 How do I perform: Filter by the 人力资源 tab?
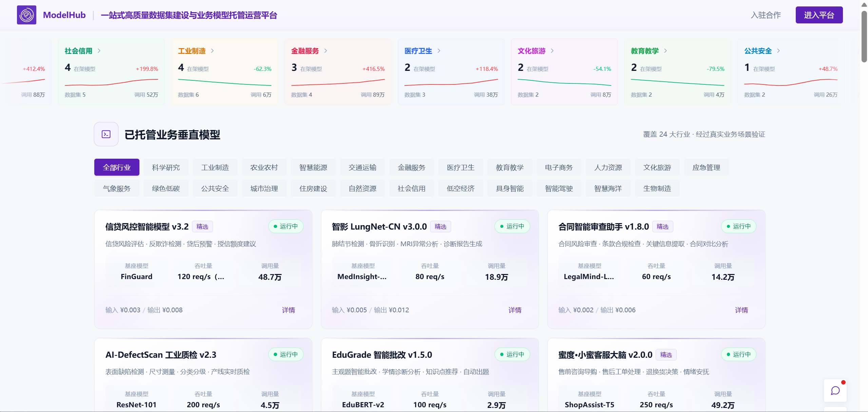point(608,167)
